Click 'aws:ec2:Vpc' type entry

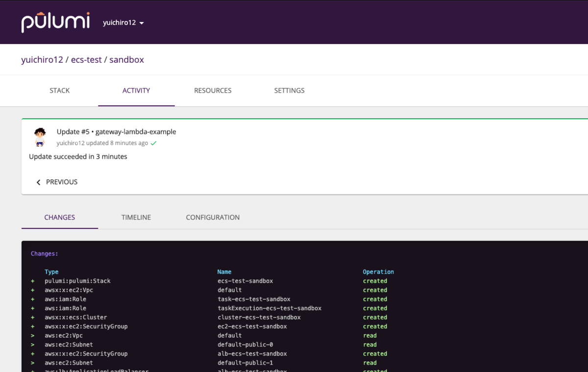point(64,336)
